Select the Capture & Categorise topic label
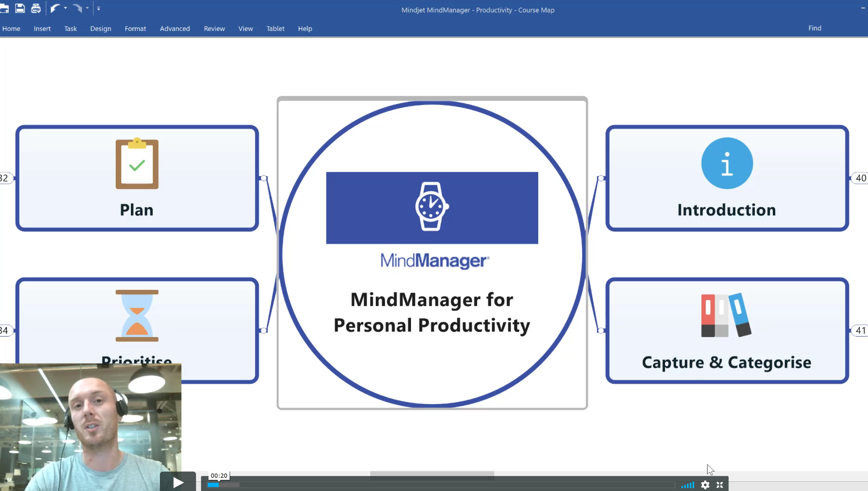 [x=726, y=362]
